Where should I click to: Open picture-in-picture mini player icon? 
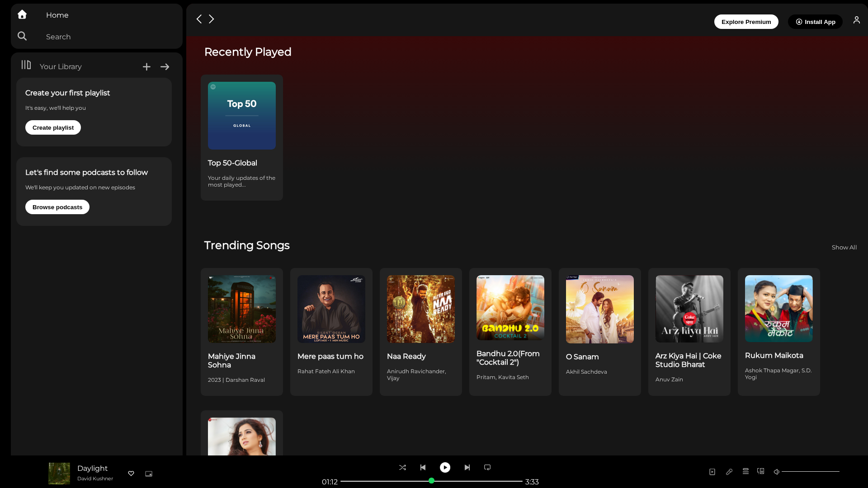click(x=149, y=474)
